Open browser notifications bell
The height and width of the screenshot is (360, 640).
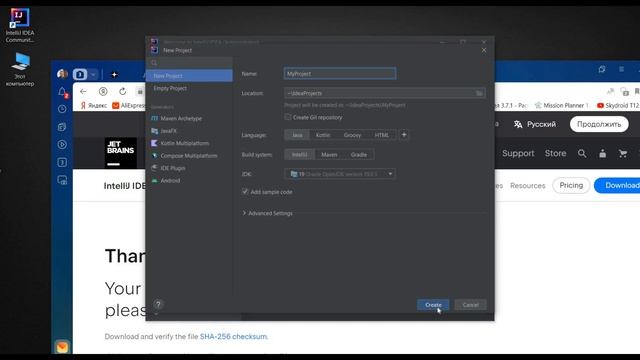click(x=62, y=92)
